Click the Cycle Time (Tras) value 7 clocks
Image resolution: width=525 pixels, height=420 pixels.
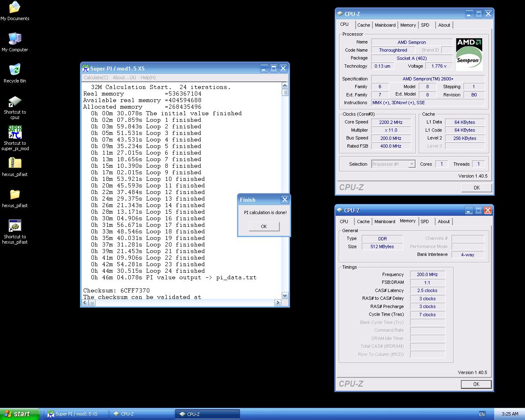pyautogui.click(x=427, y=315)
